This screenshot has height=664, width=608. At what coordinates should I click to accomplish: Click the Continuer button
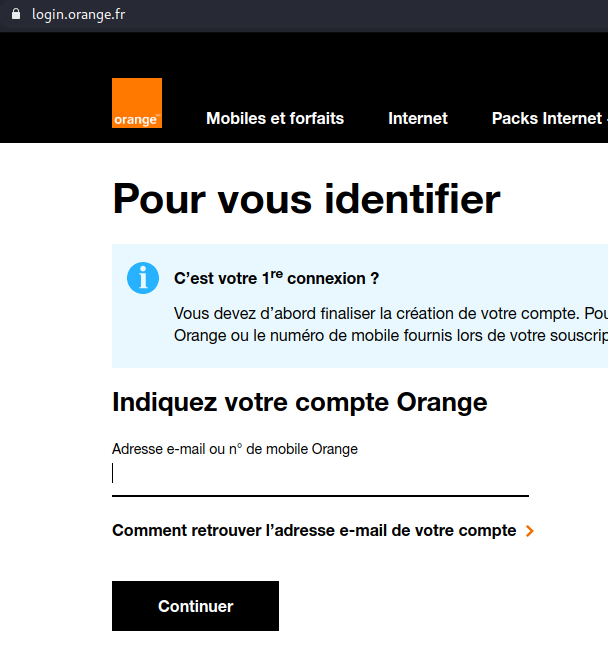195,606
